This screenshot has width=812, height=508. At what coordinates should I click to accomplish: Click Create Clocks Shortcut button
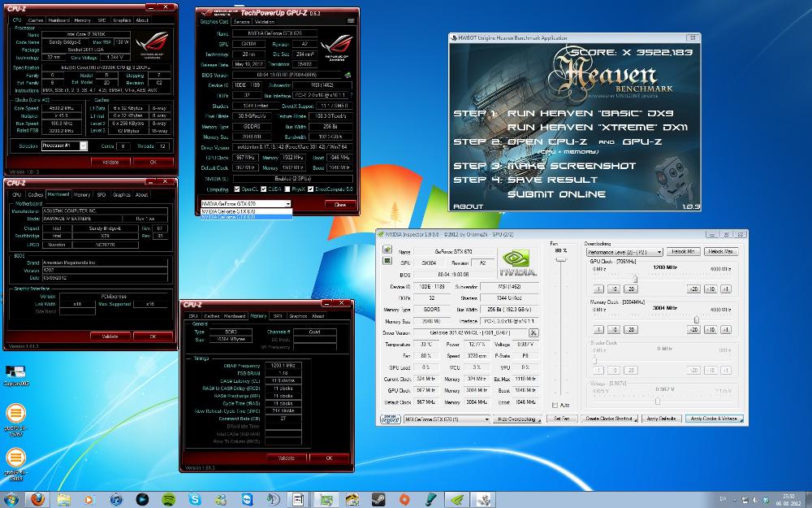610,419
